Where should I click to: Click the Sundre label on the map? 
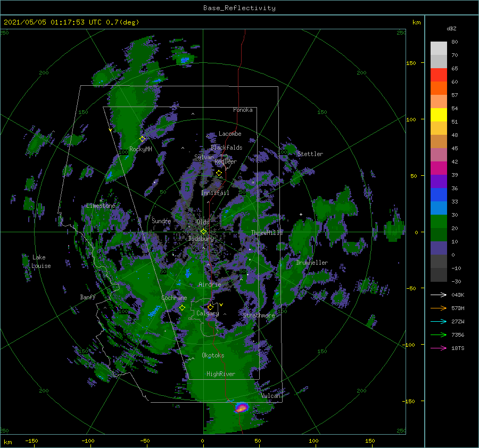coord(161,221)
